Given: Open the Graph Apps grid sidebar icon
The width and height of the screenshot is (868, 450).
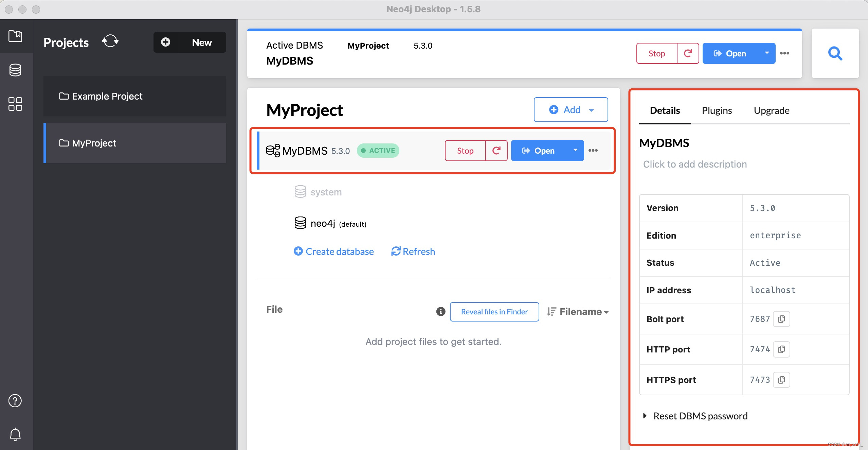Looking at the screenshot, I should coord(15,104).
